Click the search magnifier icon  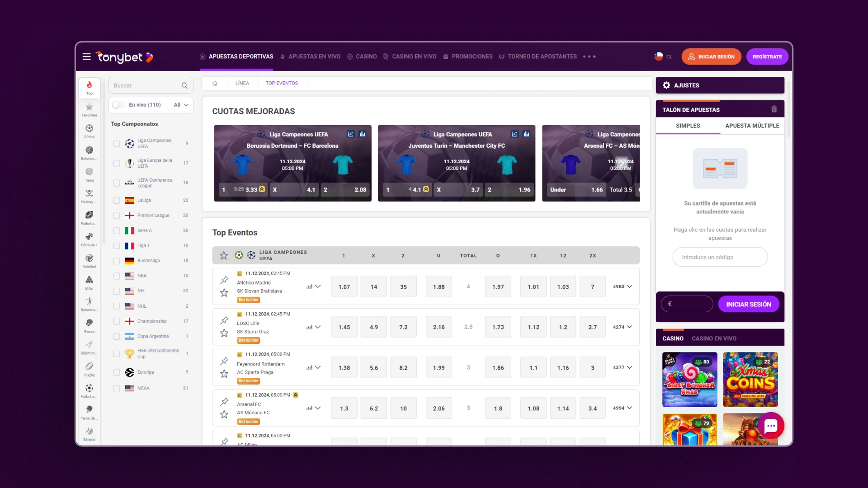(x=184, y=85)
